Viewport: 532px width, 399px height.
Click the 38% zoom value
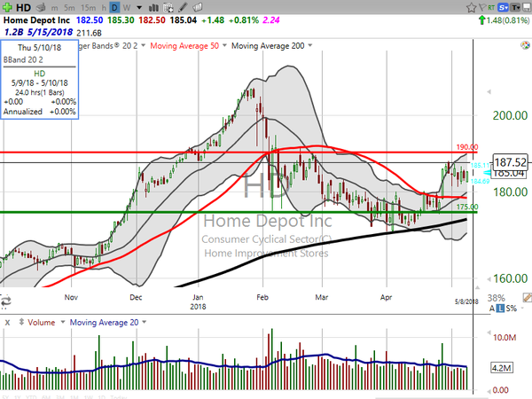point(497,298)
